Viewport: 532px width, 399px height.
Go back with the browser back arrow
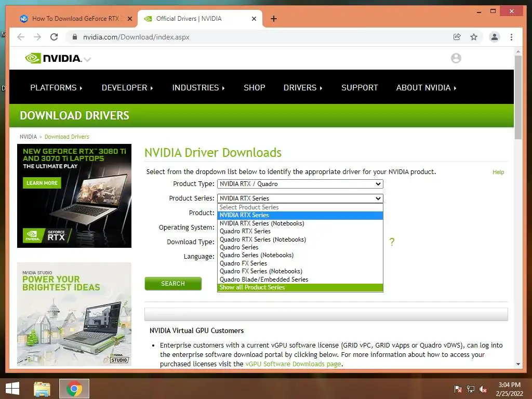click(x=21, y=37)
